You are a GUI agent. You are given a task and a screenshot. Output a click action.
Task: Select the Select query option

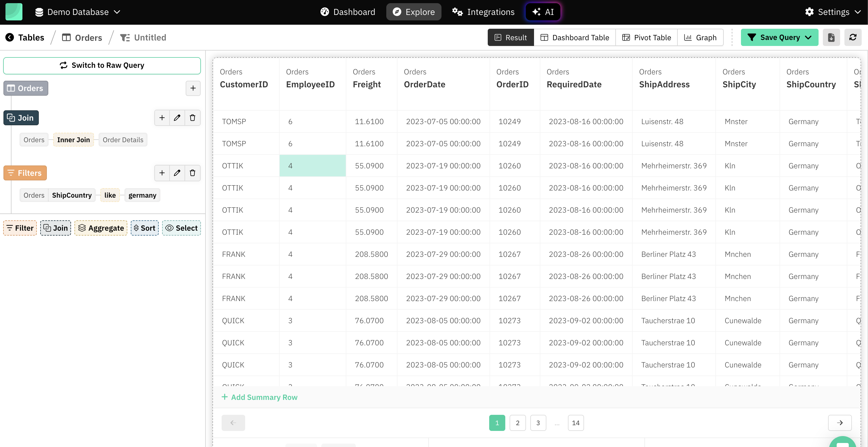tap(181, 228)
